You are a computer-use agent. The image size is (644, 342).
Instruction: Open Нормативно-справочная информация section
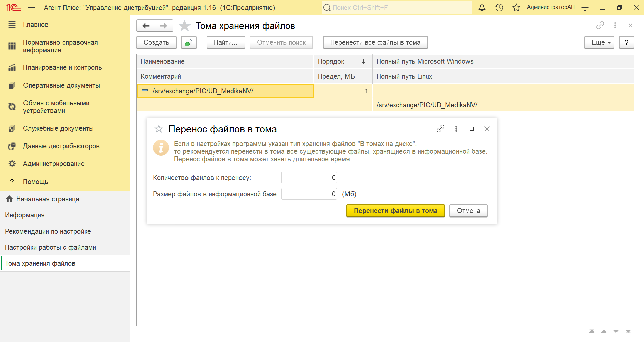(65, 46)
